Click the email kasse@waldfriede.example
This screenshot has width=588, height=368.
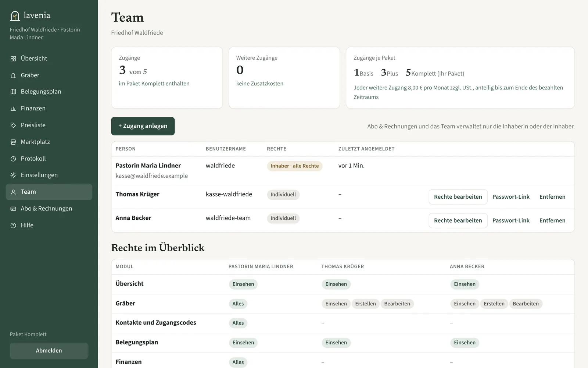click(151, 176)
